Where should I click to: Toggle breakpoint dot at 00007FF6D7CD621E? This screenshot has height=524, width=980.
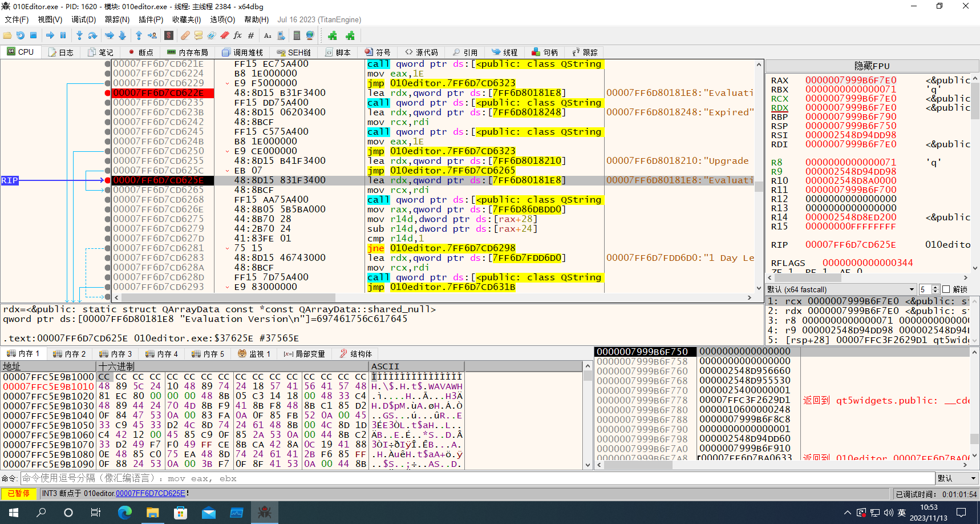point(108,64)
